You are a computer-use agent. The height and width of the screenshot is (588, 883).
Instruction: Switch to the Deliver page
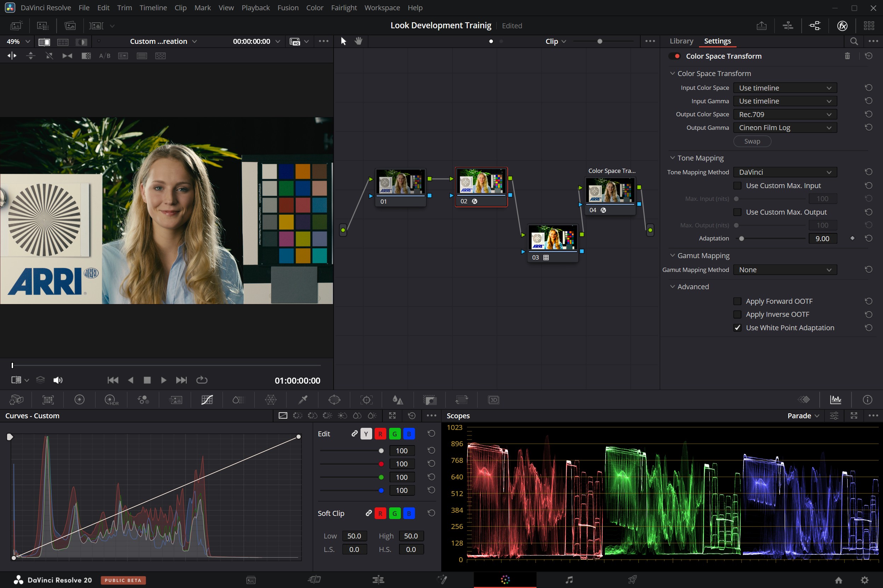click(633, 580)
